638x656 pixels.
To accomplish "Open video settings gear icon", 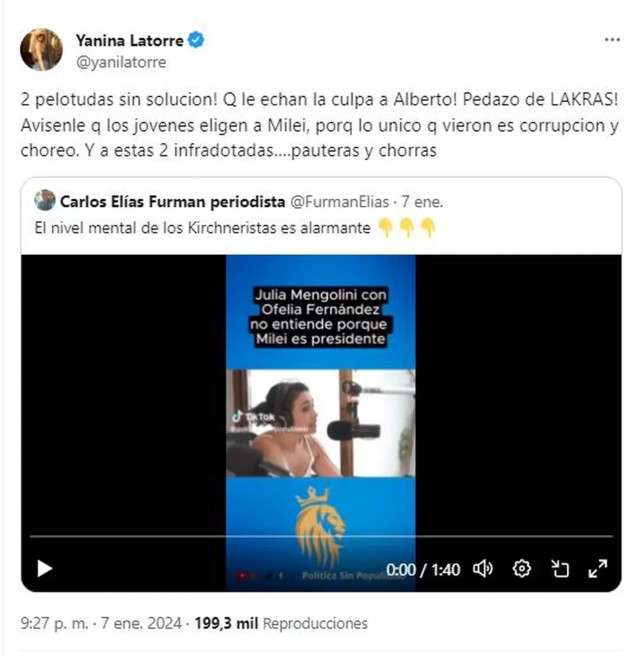I will click(522, 569).
